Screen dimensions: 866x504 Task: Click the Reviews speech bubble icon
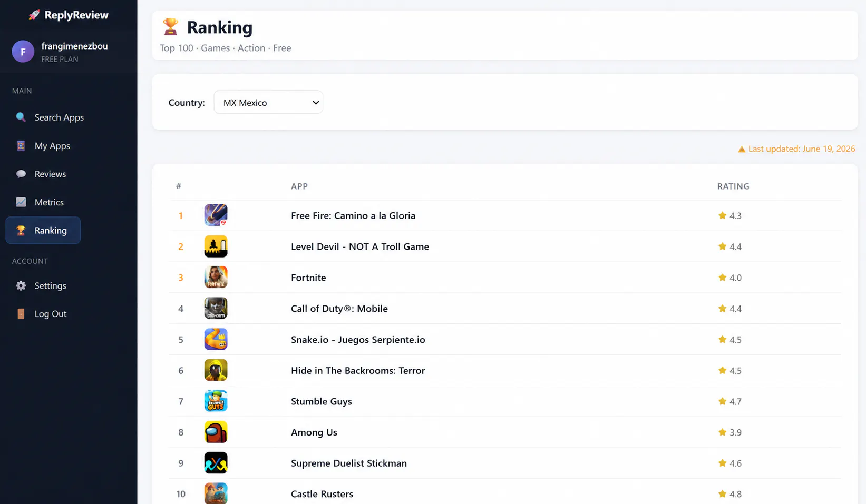[x=21, y=174]
